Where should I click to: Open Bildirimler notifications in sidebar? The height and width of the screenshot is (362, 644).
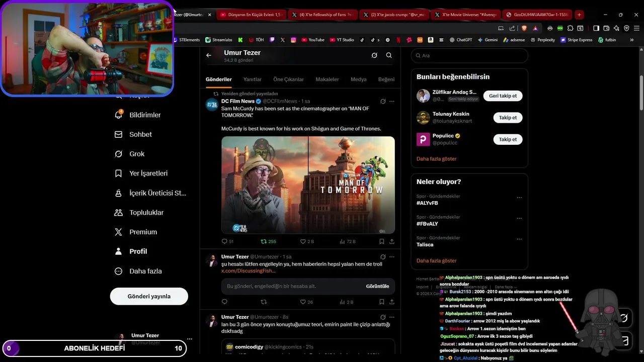[x=138, y=115]
